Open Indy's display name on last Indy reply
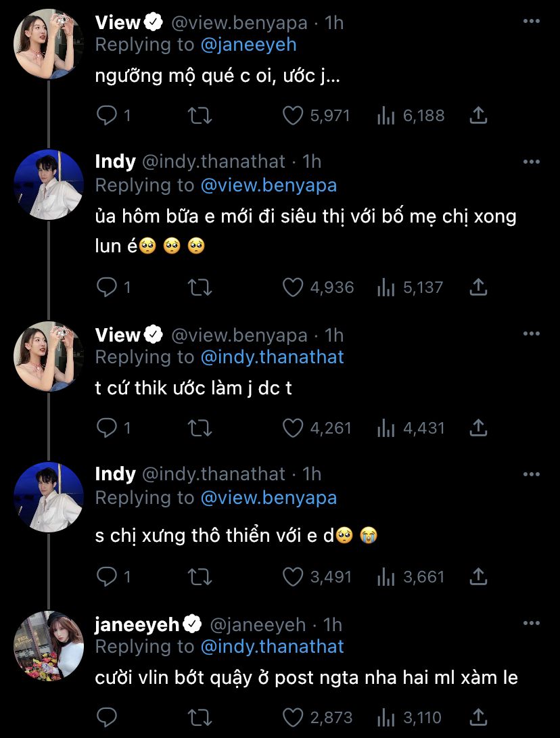The image size is (560, 738). pyautogui.click(x=116, y=474)
